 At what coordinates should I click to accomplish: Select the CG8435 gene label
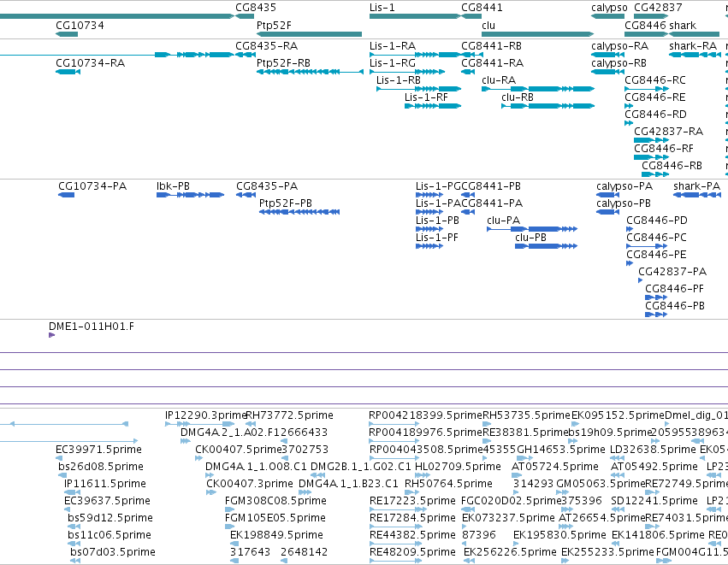pyautogui.click(x=256, y=8)
